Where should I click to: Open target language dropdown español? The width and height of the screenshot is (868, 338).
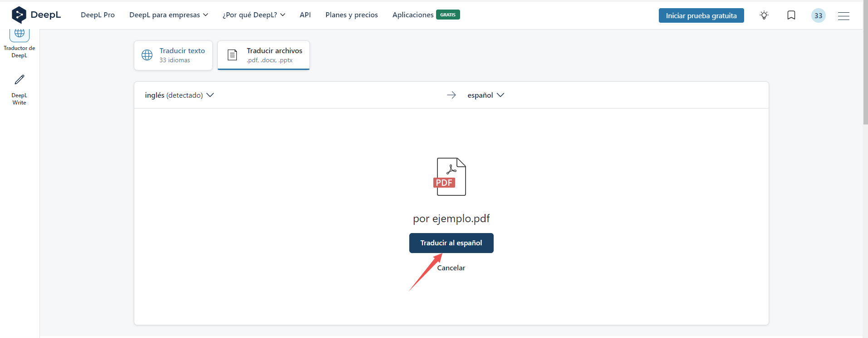(485, 95)
